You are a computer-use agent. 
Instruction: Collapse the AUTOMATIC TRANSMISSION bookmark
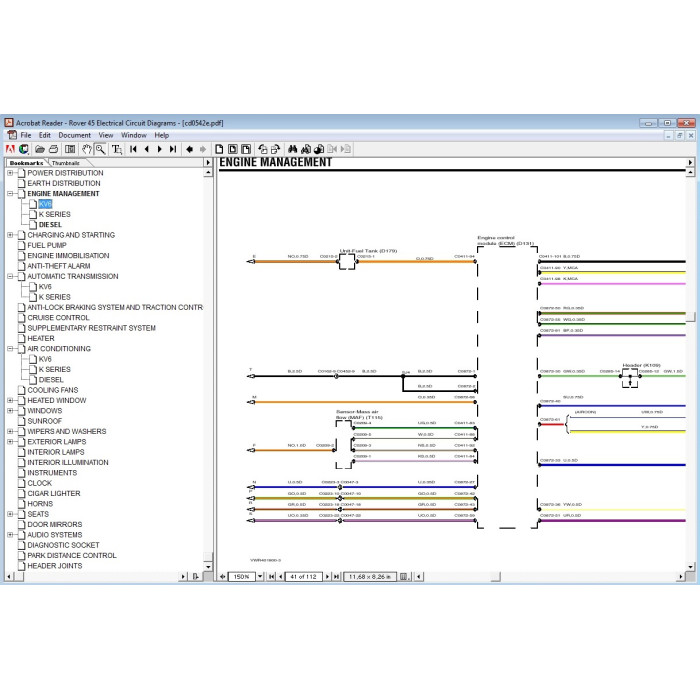[x=10, y=276]
